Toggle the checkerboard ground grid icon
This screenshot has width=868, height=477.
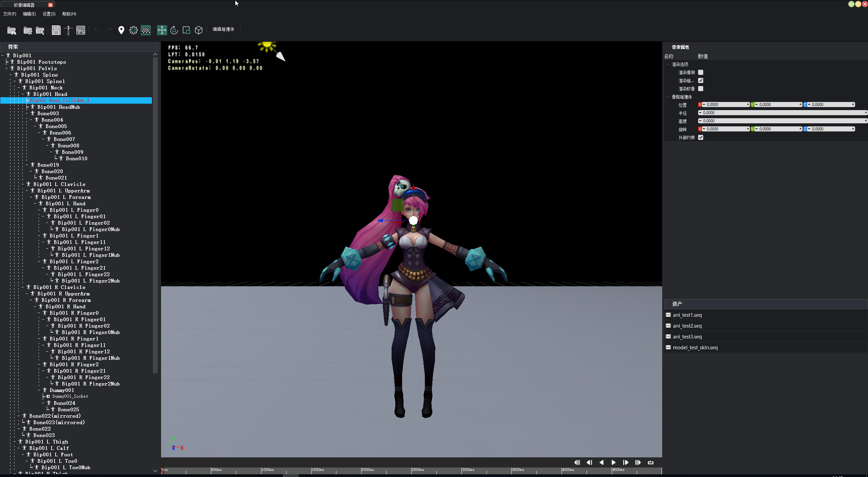coord(146,30)
